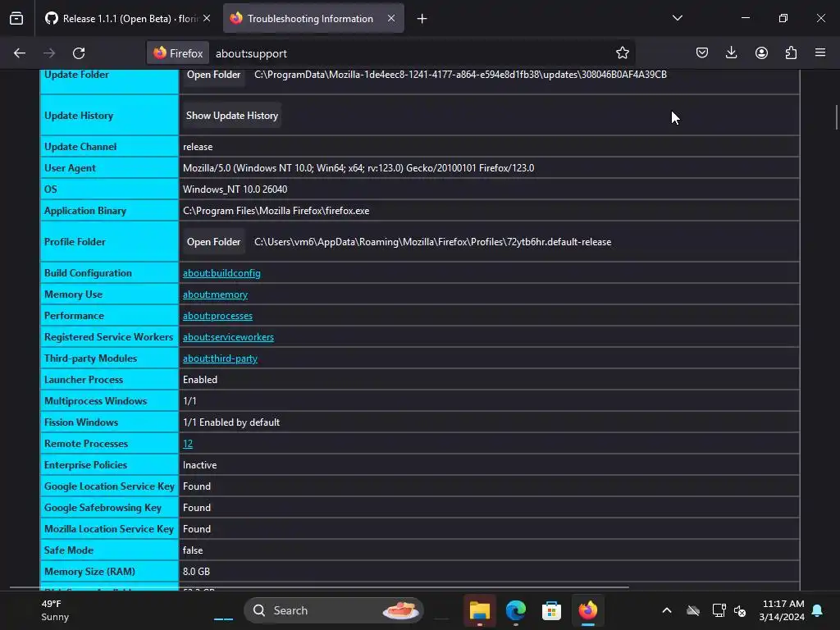Click the Profile Folder path text
This screenshot has height=630, width=840.
click(432, 242)
